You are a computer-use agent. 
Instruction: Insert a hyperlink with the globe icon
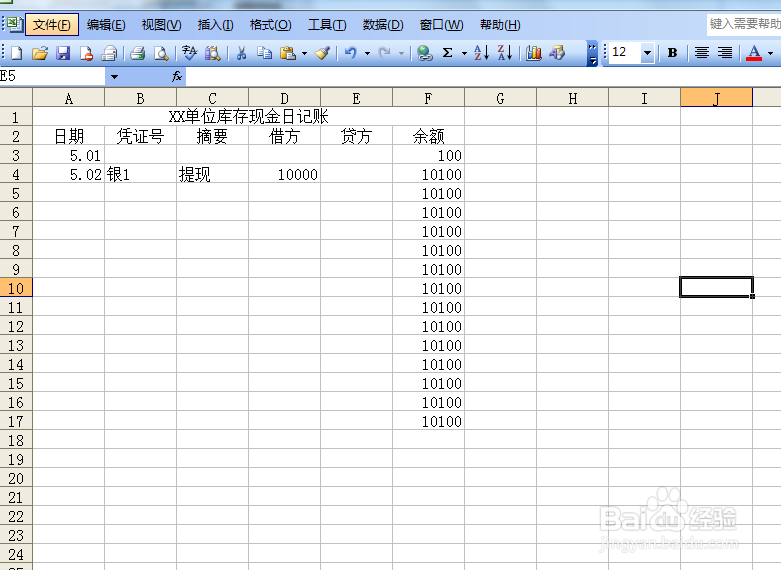point(424,53)
